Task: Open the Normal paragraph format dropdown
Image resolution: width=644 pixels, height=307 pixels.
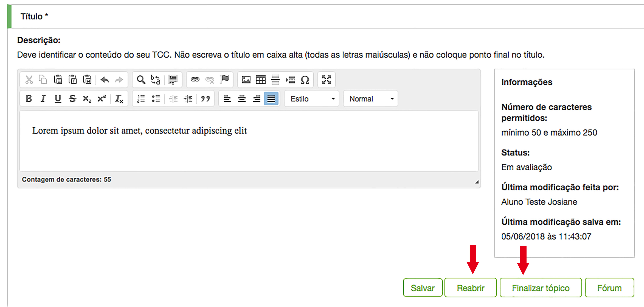Action: (x=371, y=99)
